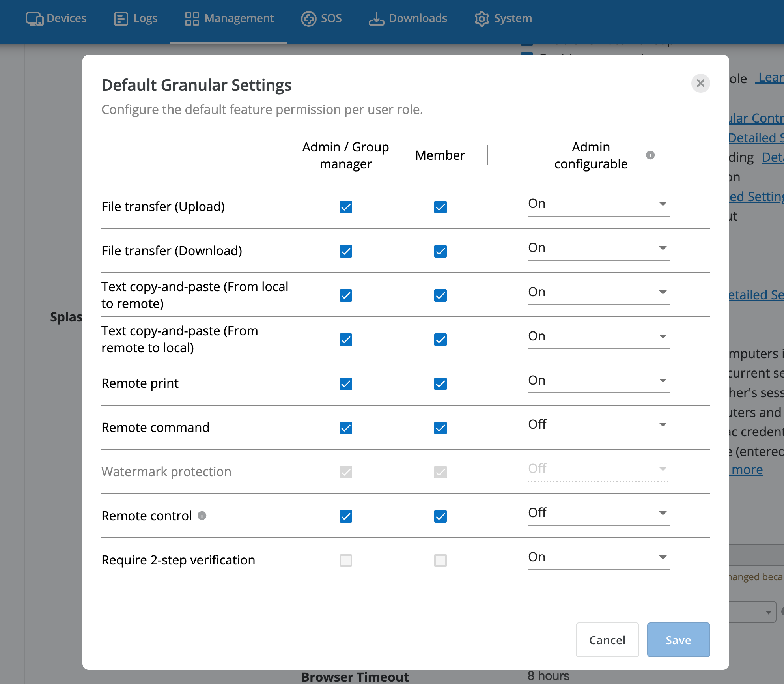Image resolution: width=784 pixels, height=684 pixels.
Task: Uncheck Admin Remote print checkbox
Action: pos(346,384)
